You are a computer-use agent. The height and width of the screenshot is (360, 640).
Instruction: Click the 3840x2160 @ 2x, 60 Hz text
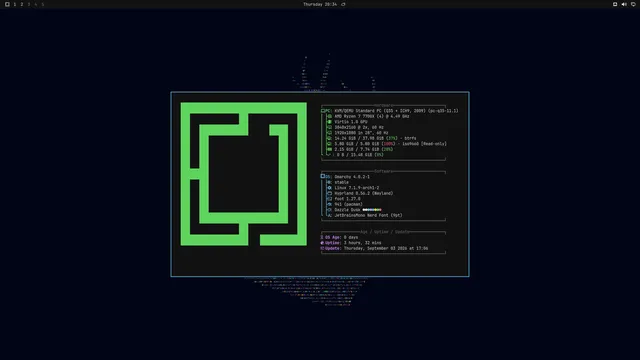point(359,127)
